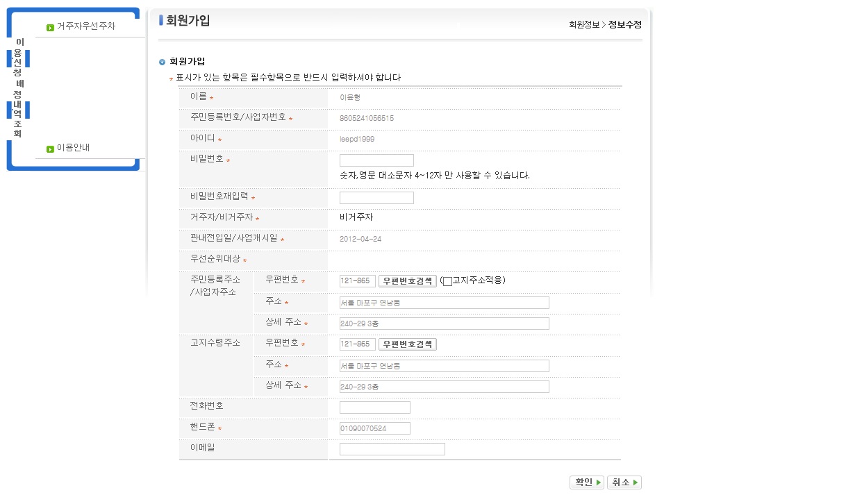Click the 회원정보 breadcrumb link
Image resolution: width=846 pixels, height=504 pixels.
point(583,25)
